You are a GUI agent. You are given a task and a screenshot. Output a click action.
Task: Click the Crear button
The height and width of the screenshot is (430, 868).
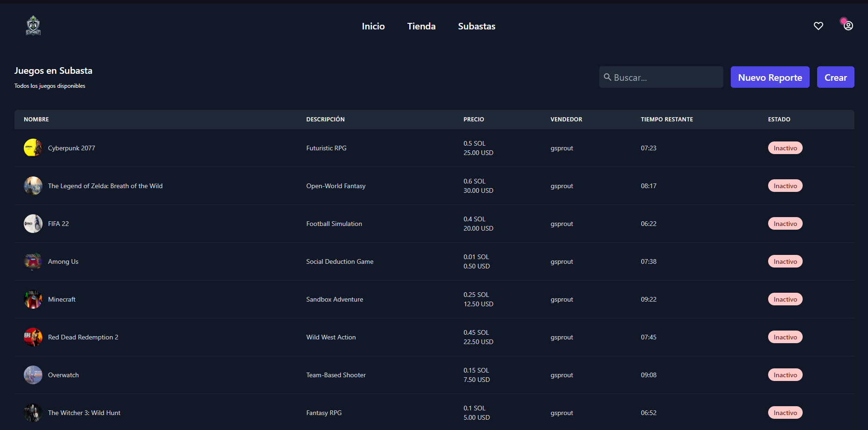[x=836, y=77]
